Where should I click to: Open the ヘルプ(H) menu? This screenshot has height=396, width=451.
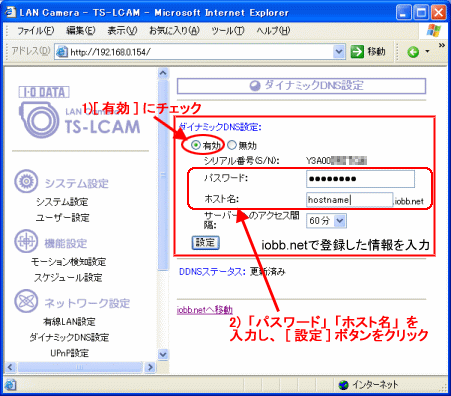coord(273,31)
